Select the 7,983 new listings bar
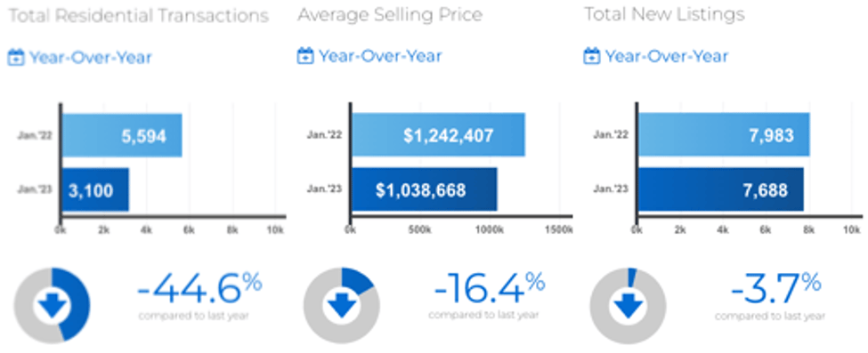Screen dimensions: 868x353 tap(724, 135)
